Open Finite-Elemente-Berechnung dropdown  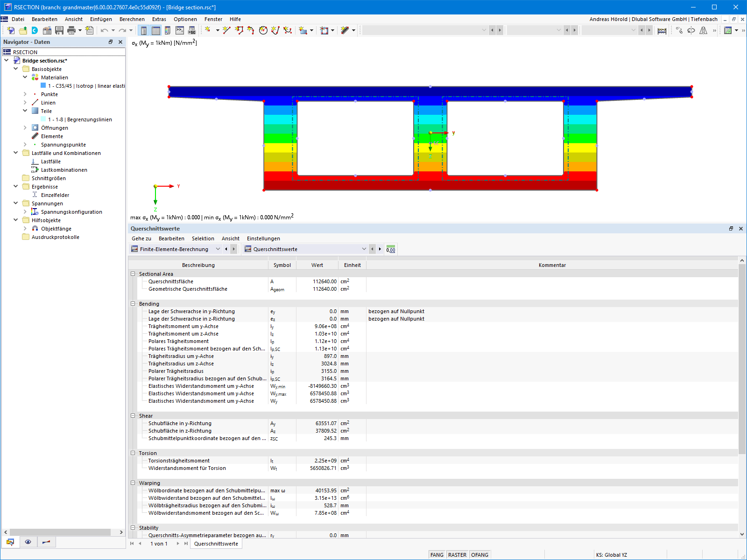(x=218, y=249)
